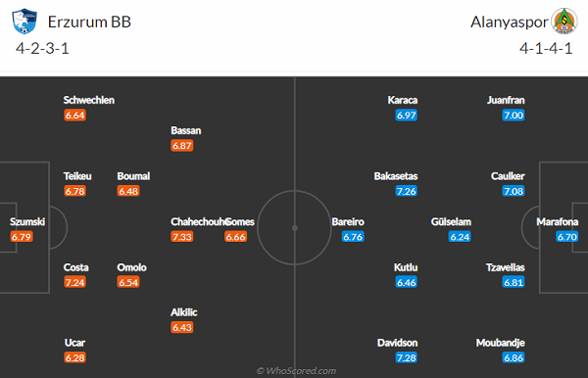Click Gomes' 6.66 rating badge
Viewport: 588px width, 378px height.
tap(235, 237)
